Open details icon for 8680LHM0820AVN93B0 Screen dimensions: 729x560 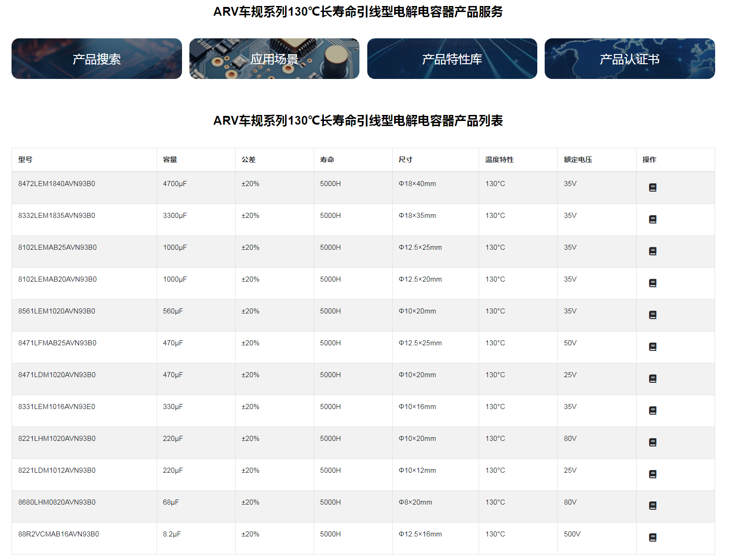[x=652, y=506]
